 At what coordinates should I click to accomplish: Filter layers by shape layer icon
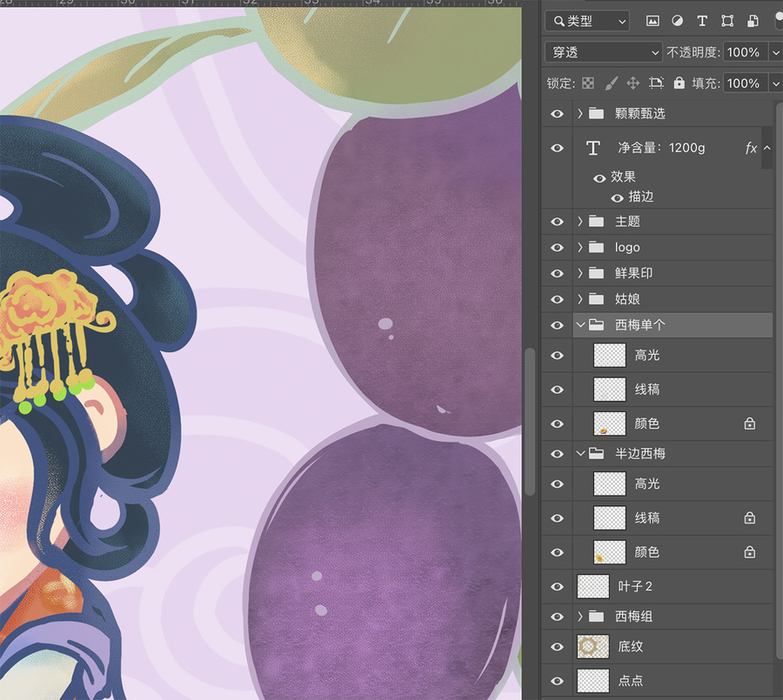click(727, 21)
